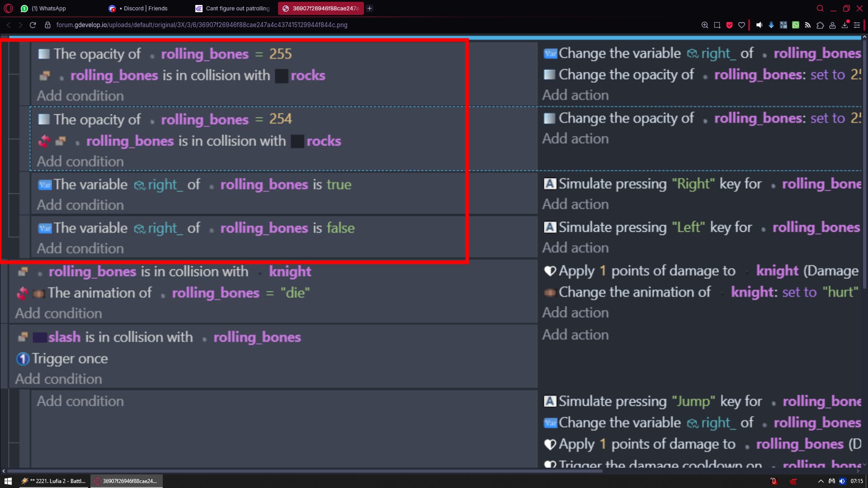
Task: Click the horizontal scrollbar at page bottom
Action: 303,471
